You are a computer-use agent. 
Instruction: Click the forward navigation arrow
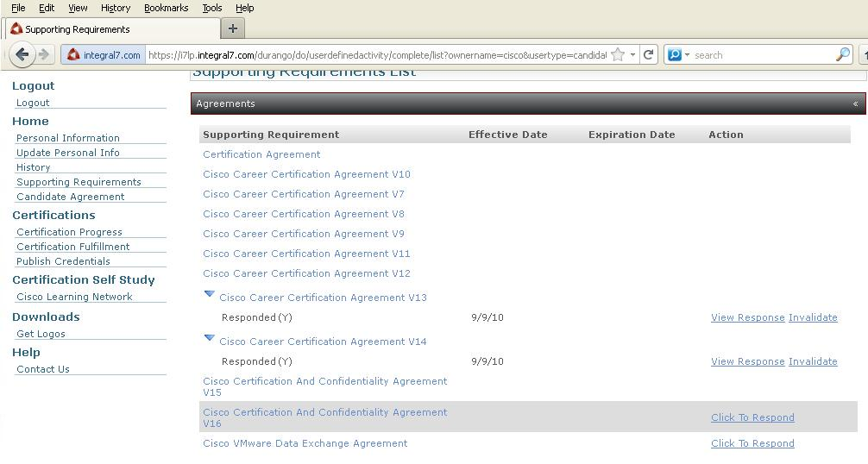coord(44,54)
